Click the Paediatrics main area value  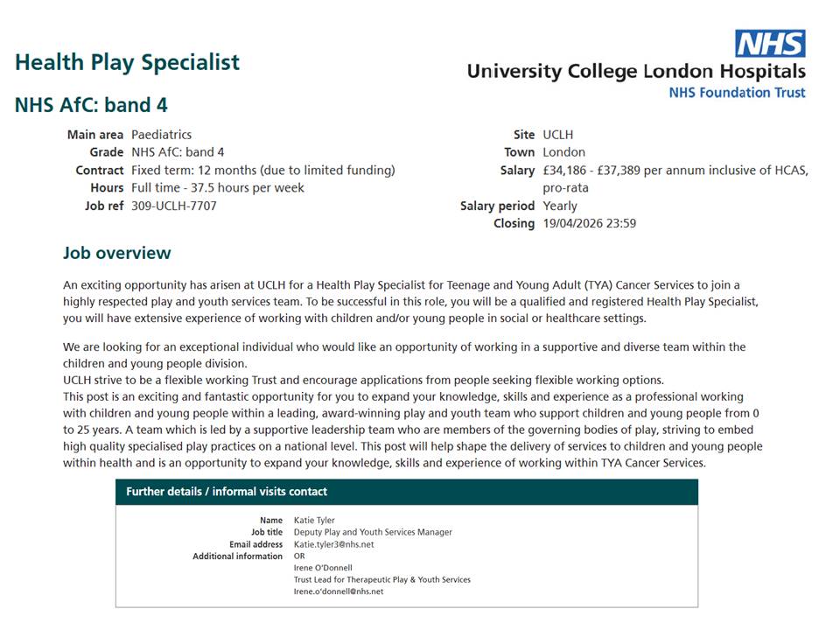point(161,135)
